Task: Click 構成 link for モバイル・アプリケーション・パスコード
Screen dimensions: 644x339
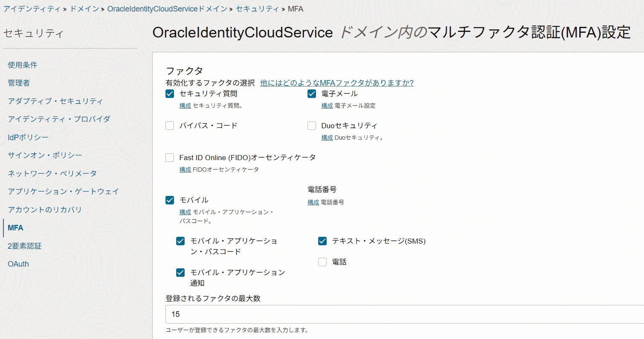Action: click(185, 212)
